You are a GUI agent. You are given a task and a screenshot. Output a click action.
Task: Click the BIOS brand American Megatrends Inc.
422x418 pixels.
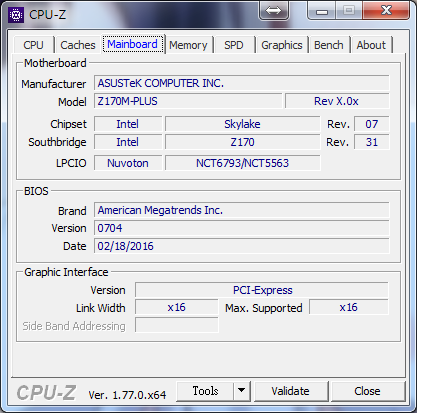click(x=242, y=210)
